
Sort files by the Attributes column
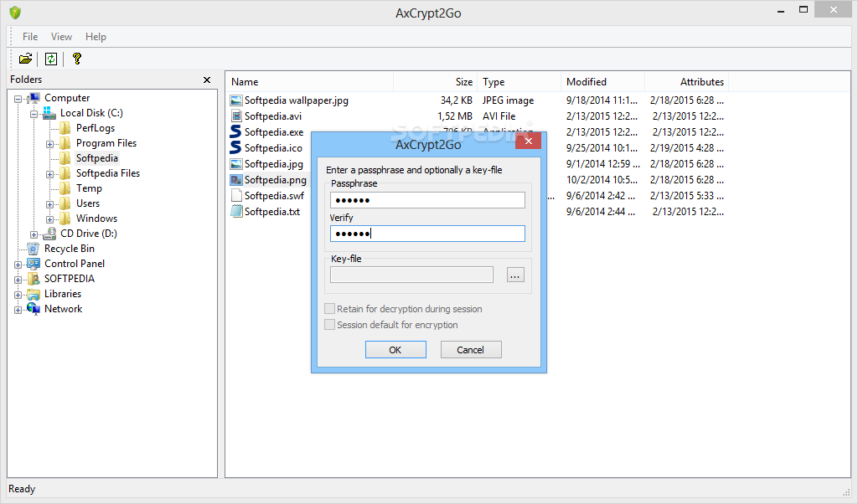(x=687, y=82)
